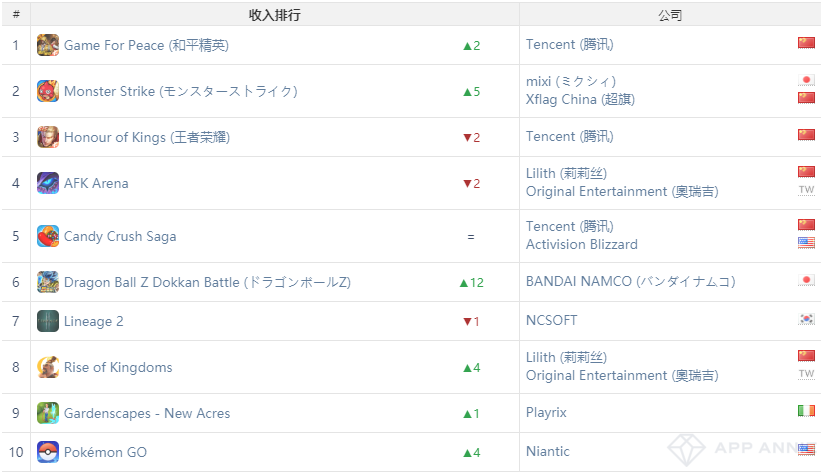Click the Pokémon GO app icon
The height and width of the screenshot is (475, 837).
click(48, 452)
